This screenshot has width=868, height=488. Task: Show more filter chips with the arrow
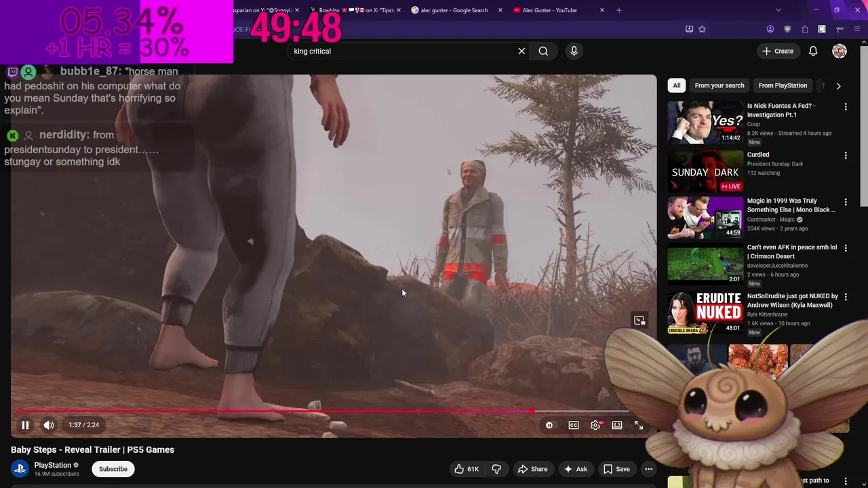(839, 86)
